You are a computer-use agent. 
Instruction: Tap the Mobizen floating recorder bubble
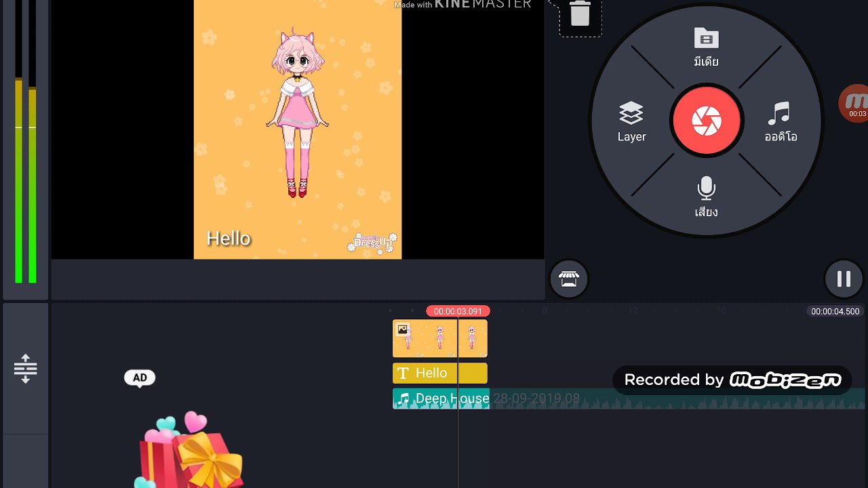click(x=854, y=104)
